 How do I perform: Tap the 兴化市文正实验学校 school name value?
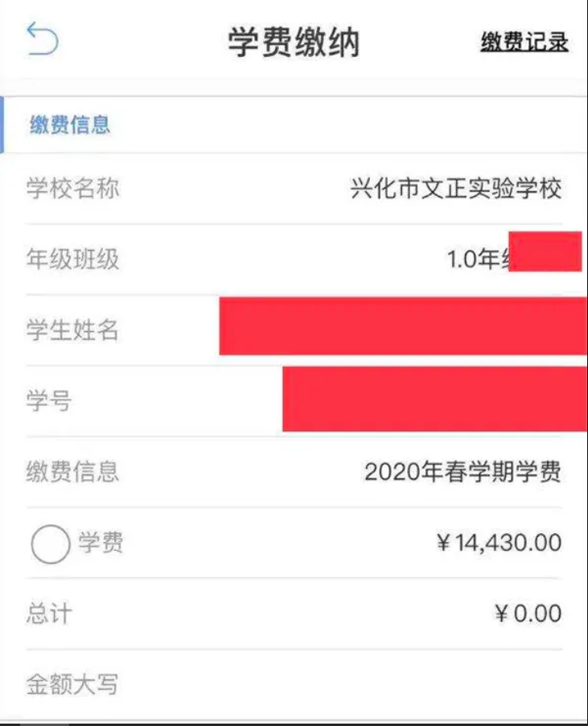(455, 190)
